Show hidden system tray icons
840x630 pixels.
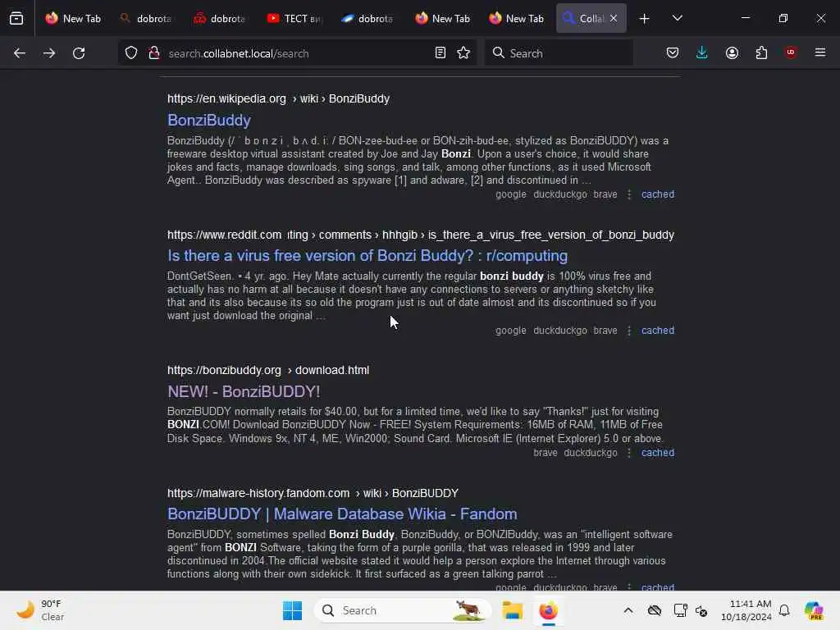628,610
